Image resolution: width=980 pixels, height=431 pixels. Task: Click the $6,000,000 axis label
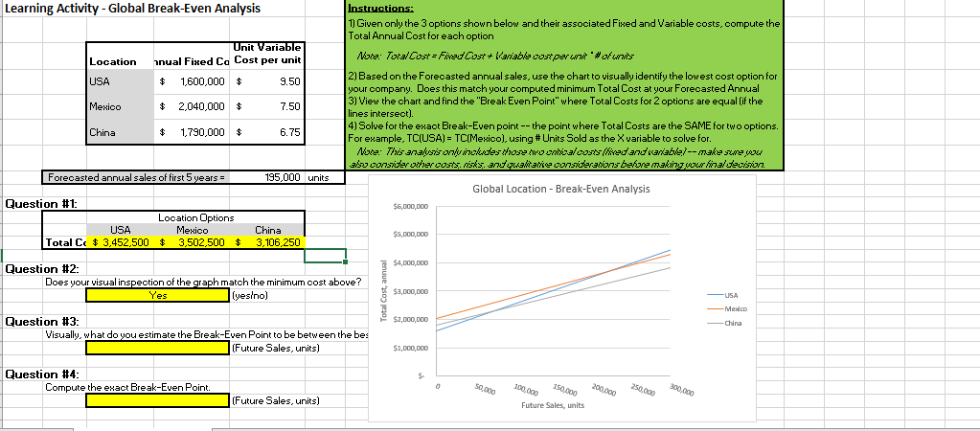pyautogui.click(x=411, y=206)
